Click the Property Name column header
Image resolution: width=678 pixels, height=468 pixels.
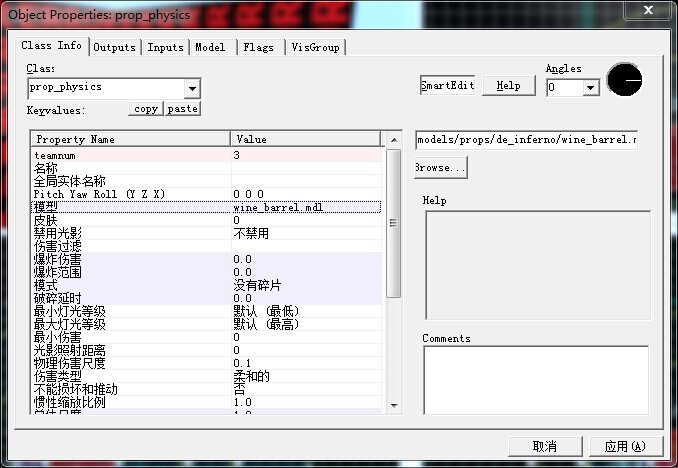pyautogui.click(x=131, y=139)
